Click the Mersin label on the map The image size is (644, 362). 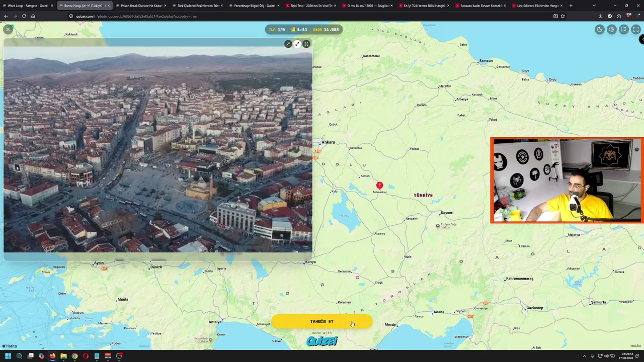pyautogui.click(x=390, y=325)
